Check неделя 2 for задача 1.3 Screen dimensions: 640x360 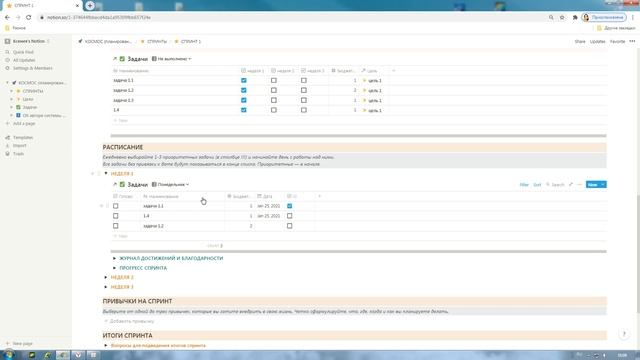tap(274, 100)
